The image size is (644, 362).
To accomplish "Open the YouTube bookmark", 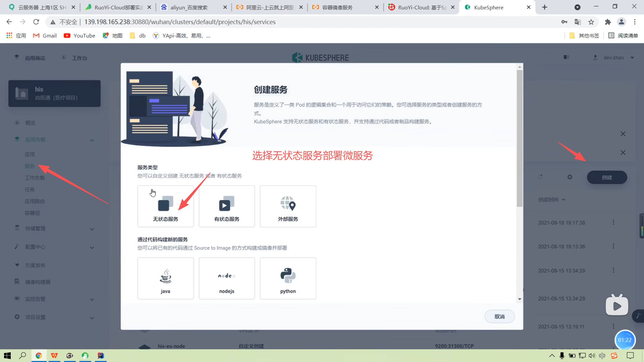I will click(x=79, y=36).
